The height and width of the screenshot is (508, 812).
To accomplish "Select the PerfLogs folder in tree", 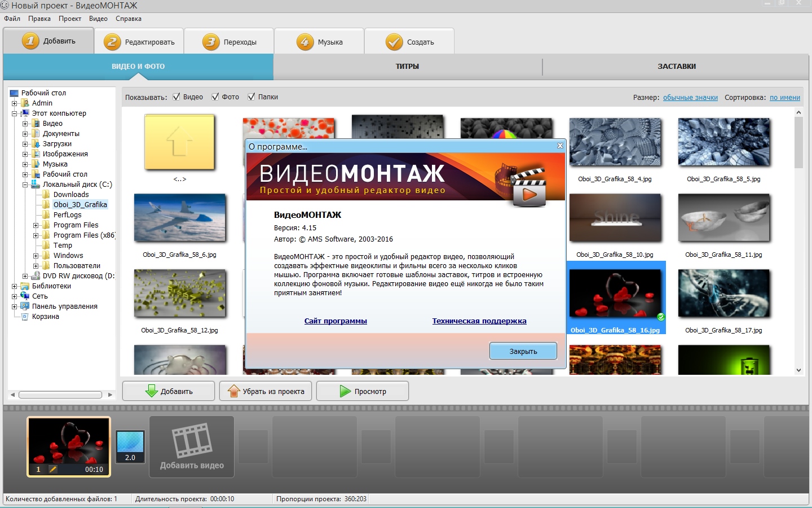I will pos(67,215).
